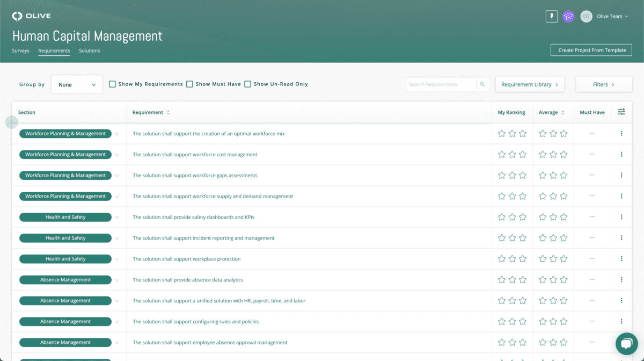
Task: Click Create Project From Template
Action: point(591,50)
